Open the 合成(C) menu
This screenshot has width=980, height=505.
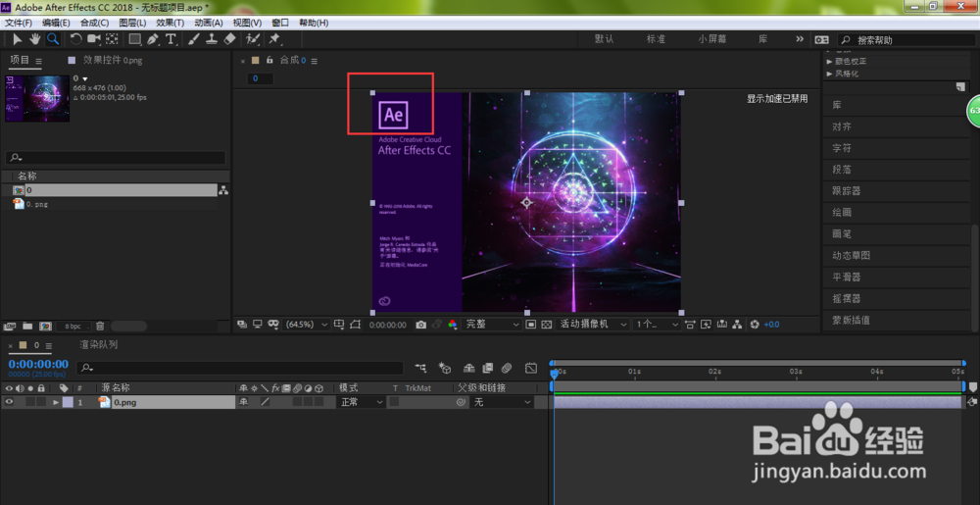(x=94, y=23)
